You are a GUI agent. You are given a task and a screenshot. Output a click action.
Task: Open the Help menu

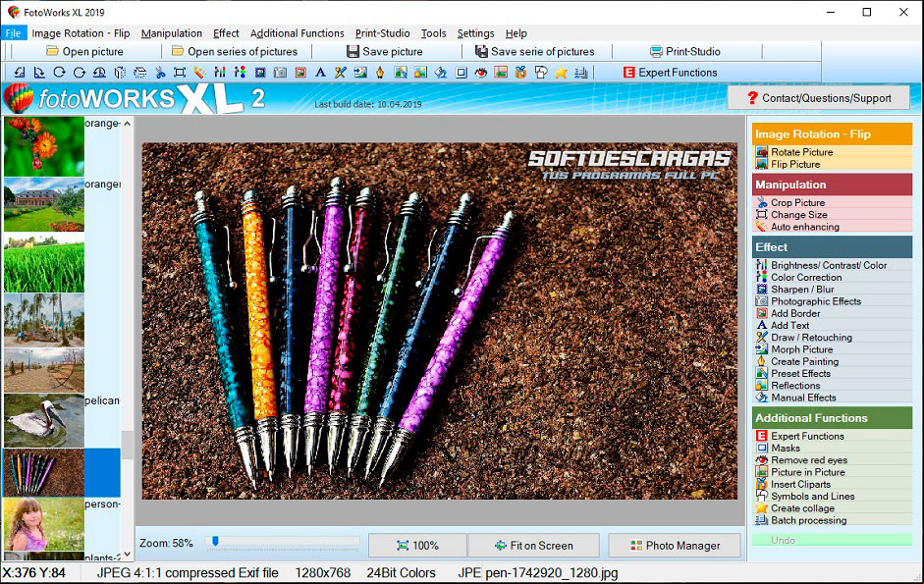516,33
